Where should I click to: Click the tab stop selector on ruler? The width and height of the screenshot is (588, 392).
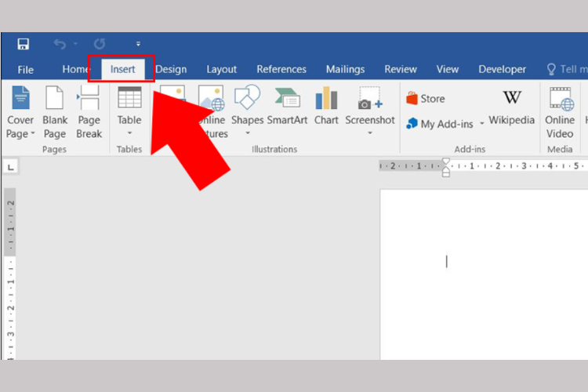[x=11, y=167]
